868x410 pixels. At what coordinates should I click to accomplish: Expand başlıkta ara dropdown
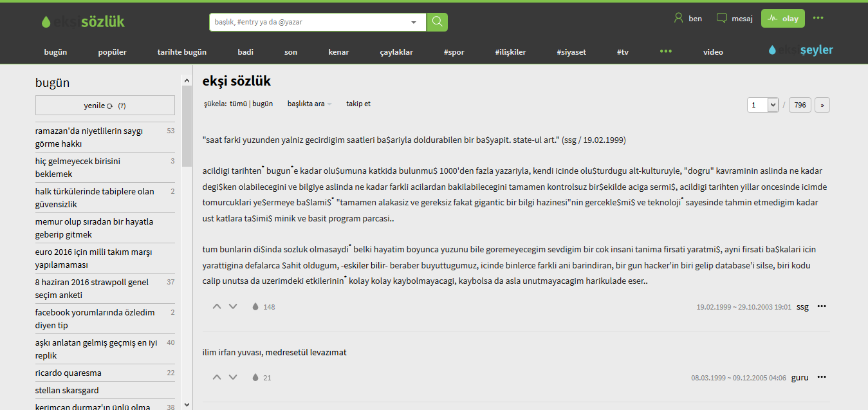click(309, 104)
